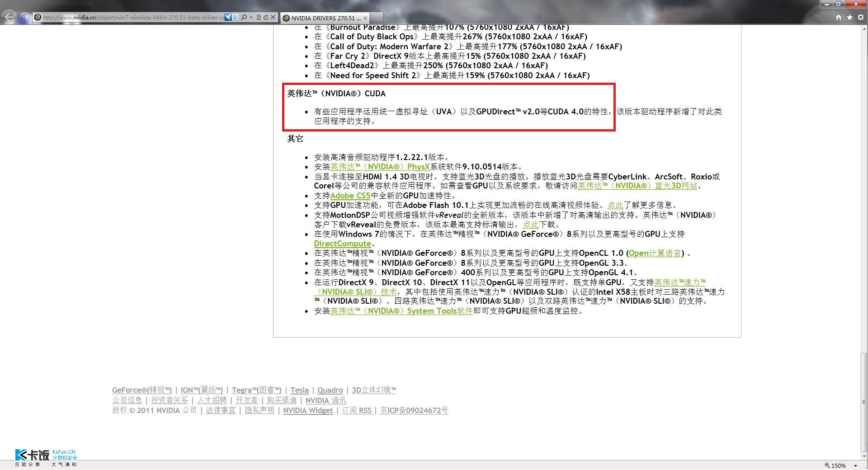The width and height of the screenshot is (868, 470).
Task: Open the Tools gear menu
Action: point(860,17)
